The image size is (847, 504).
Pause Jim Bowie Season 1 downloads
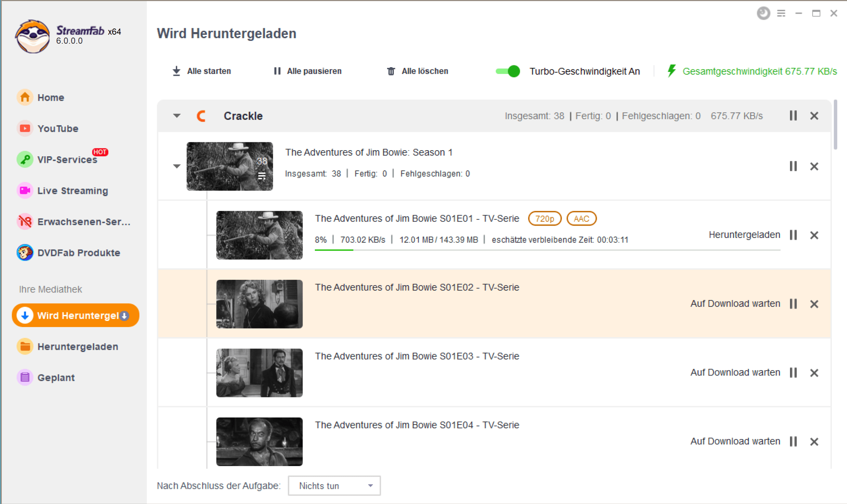793,166
